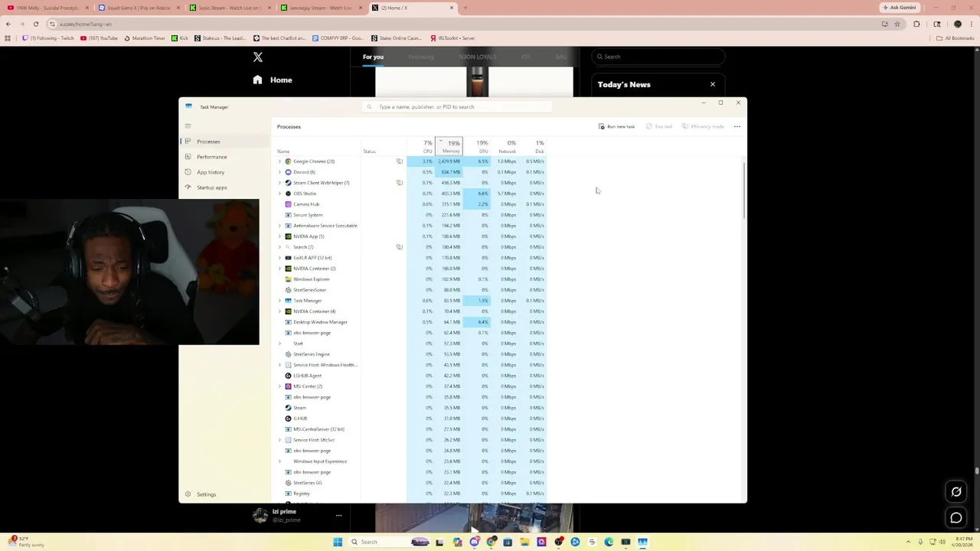The width and height of the screenshot is (980, 551).
Task: Open the Marathon Timer bookmark
Action: click(x=145, y=37)
